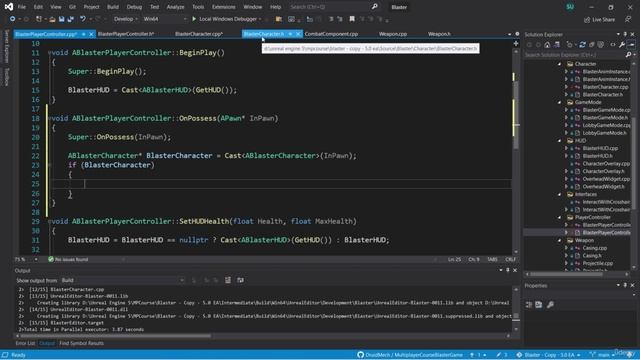Open the Debug menu
The height and width of the screenshot is (360, 640).
click(134, 7)
